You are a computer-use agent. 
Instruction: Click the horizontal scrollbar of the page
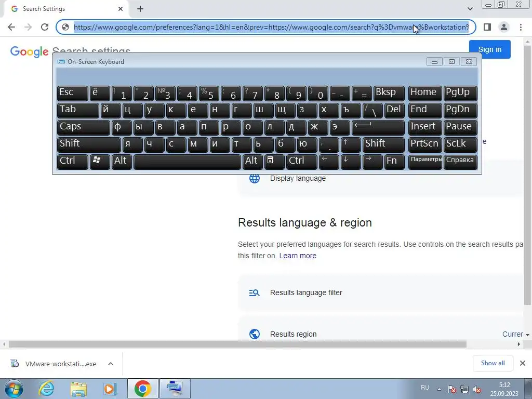pyautogui.click(x=237, y=344)
